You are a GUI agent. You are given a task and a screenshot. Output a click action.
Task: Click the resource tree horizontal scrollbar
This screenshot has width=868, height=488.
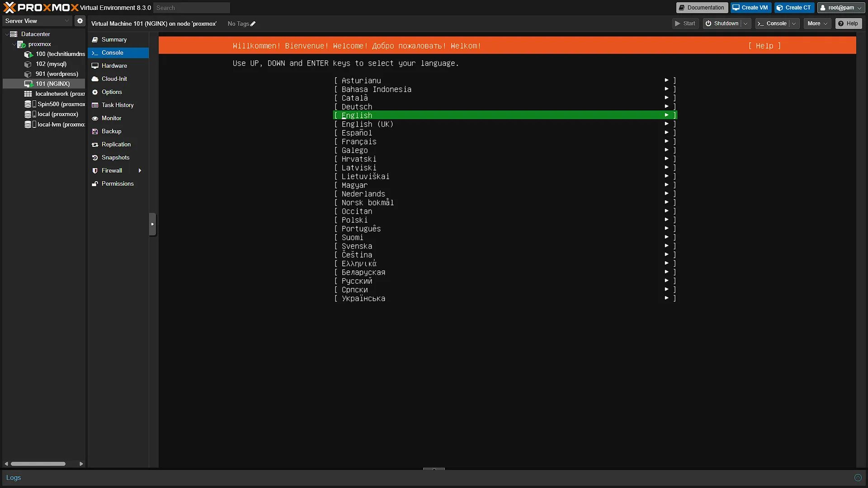coord(38,464)
